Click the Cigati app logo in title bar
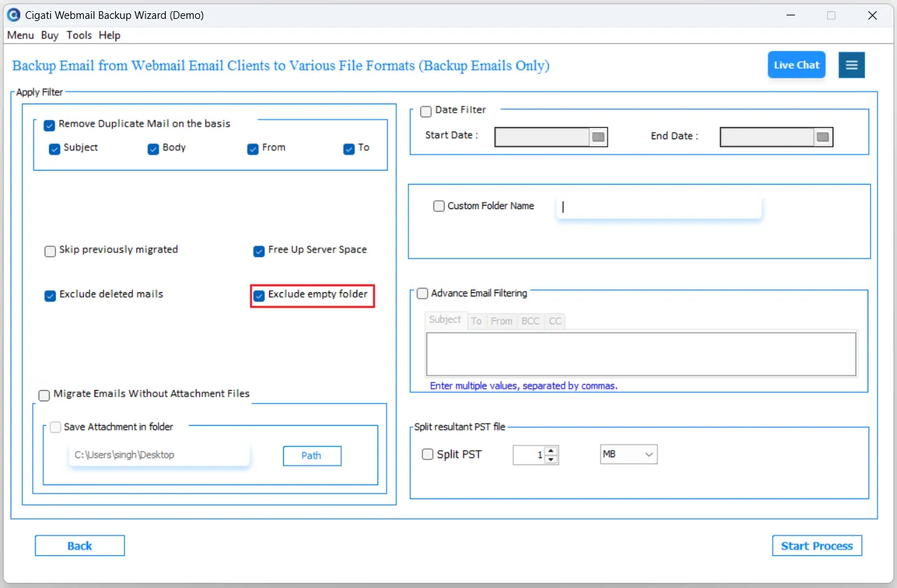897x588 pixels. (13, 15)
